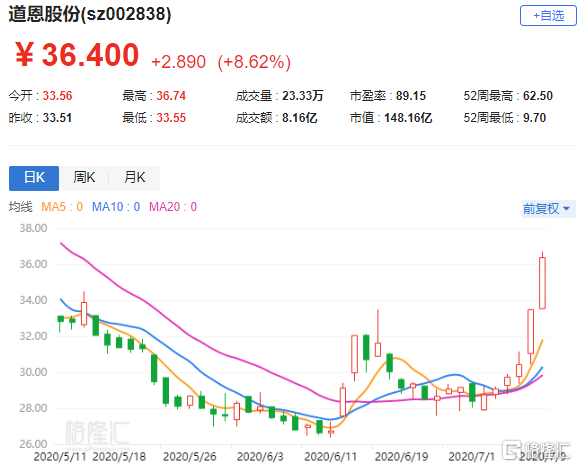
Task: Click the 38.00 price axis label
Action: (33, 228)
